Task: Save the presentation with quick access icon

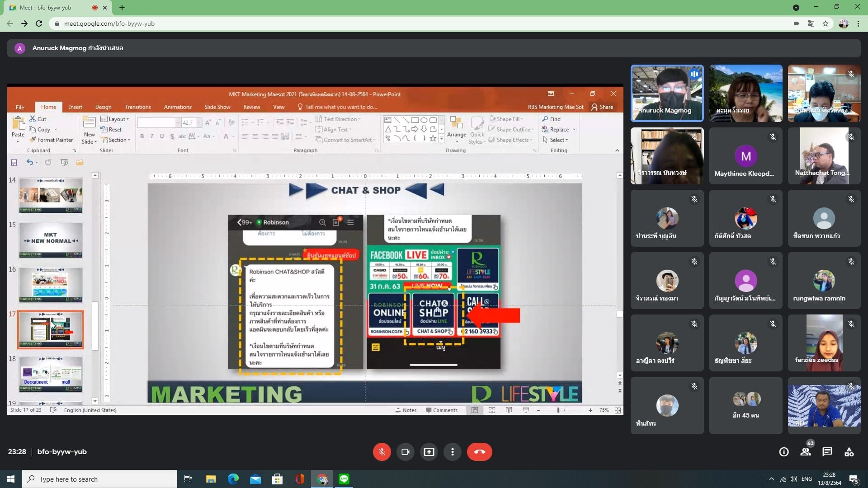Action: 14,163
